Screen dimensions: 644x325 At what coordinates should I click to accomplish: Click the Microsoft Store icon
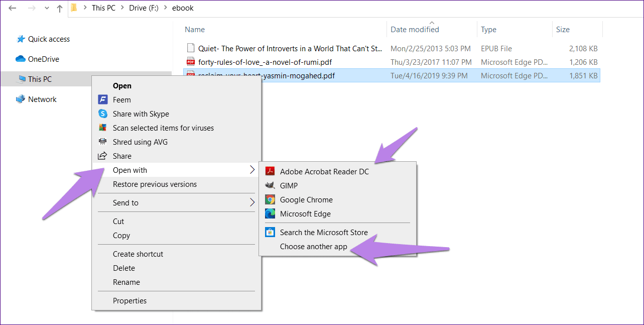coord(270,232)
